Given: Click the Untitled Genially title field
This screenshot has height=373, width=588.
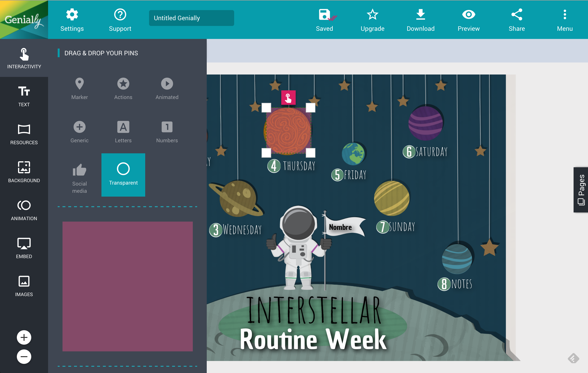Looking at the screenshot, I should coord(192,18).
